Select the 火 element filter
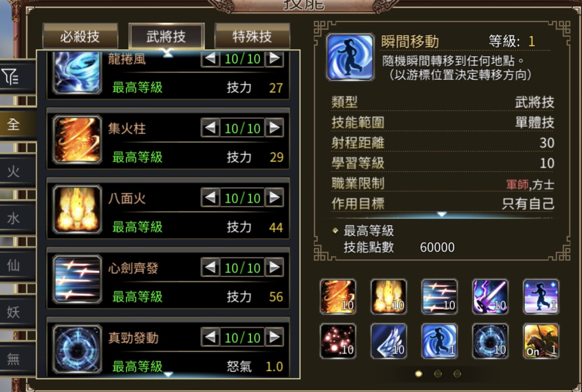582x392 pixels. click(13, 171)
